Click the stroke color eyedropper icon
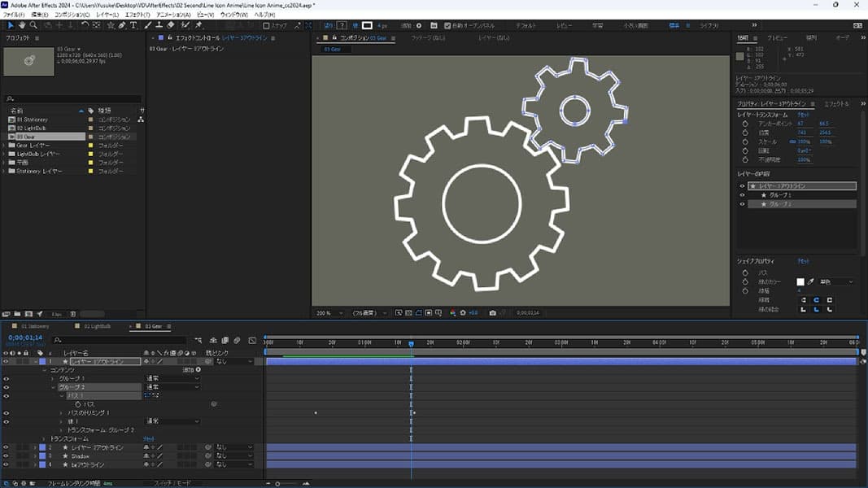This screenshot has height=488, width=868. coord(810,281)
